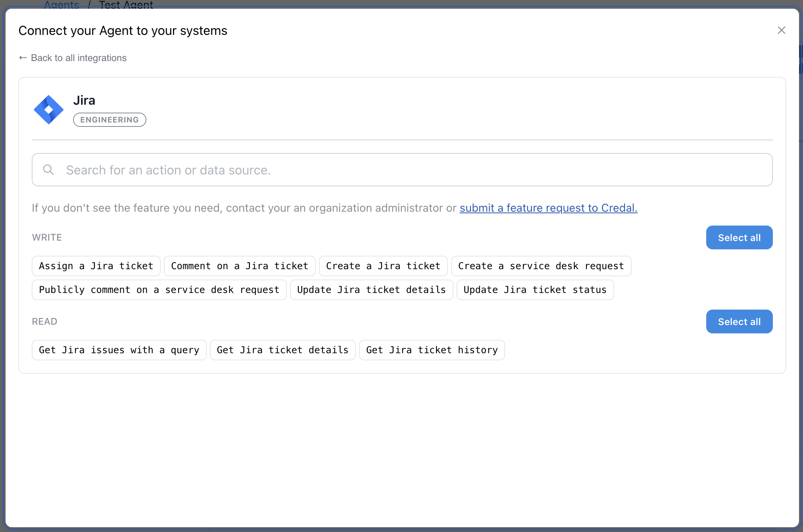Choose 'Update Jira ticket status' action
Screen dimensions: 803x532
pyautogui.click(x=535, y=290)
